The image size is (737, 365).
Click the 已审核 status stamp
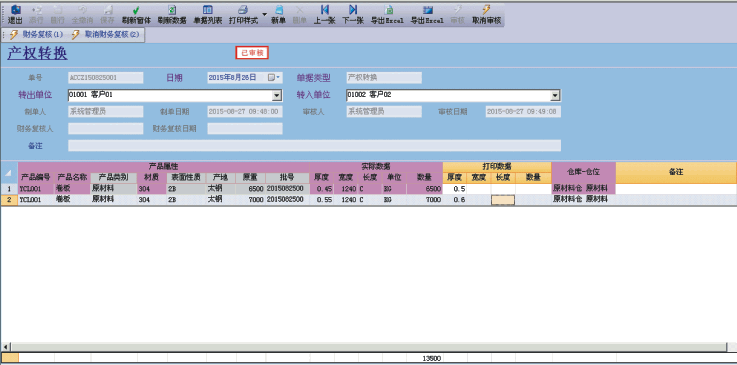point(252,53)
